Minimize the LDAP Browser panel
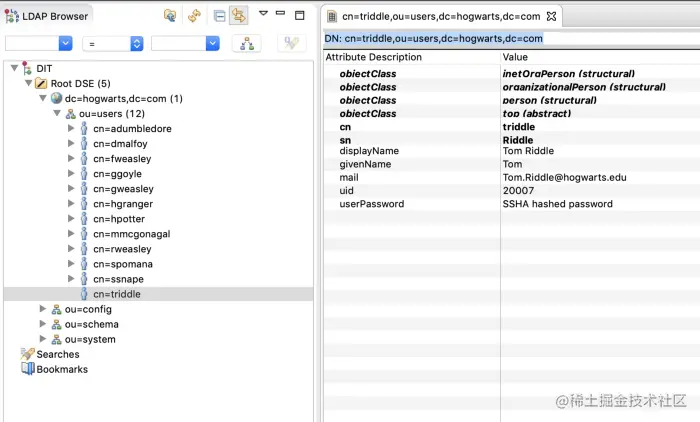This screenshot has height=422, width=700. pos(280,13)
